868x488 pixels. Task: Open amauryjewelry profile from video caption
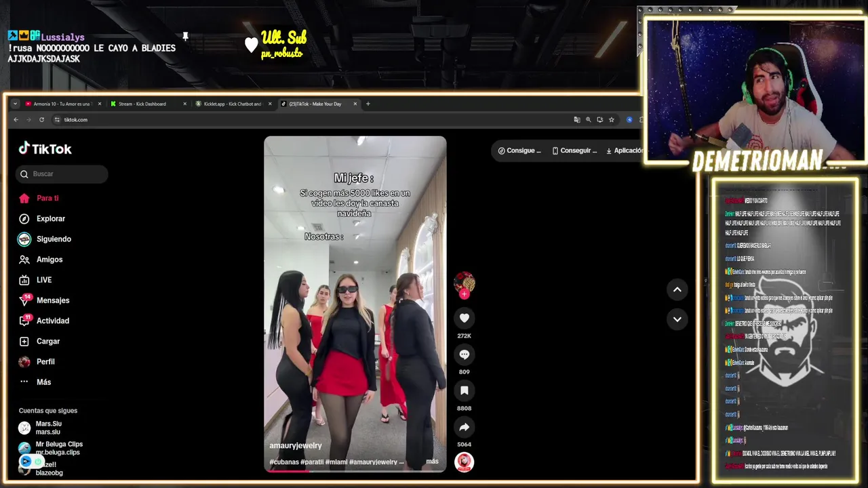pos(296,445)
